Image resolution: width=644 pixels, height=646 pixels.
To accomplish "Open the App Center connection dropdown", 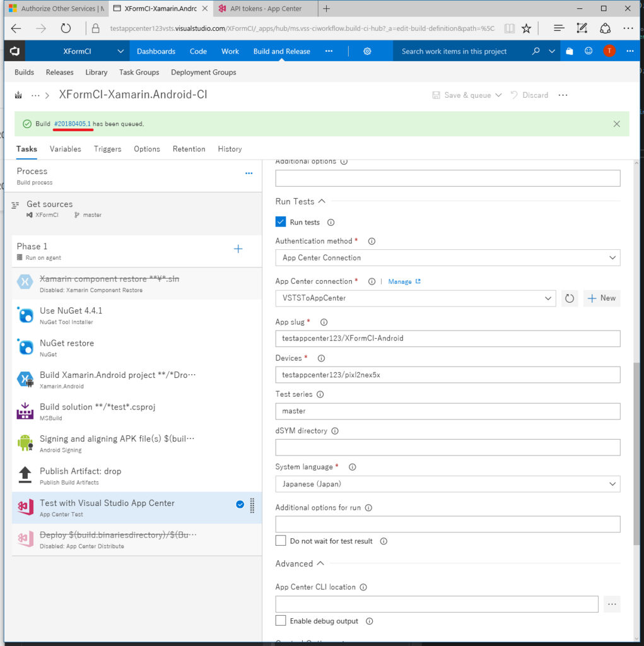I will [415, 298].
